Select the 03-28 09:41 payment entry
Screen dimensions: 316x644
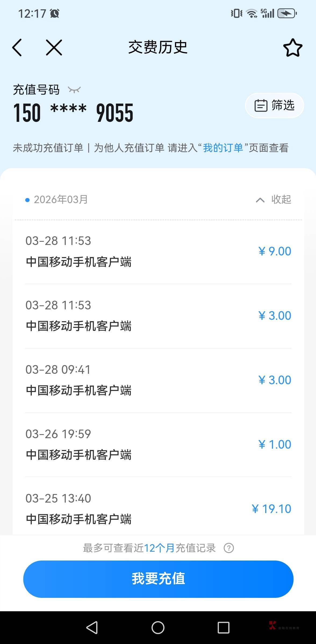click(x=158, y=380)
